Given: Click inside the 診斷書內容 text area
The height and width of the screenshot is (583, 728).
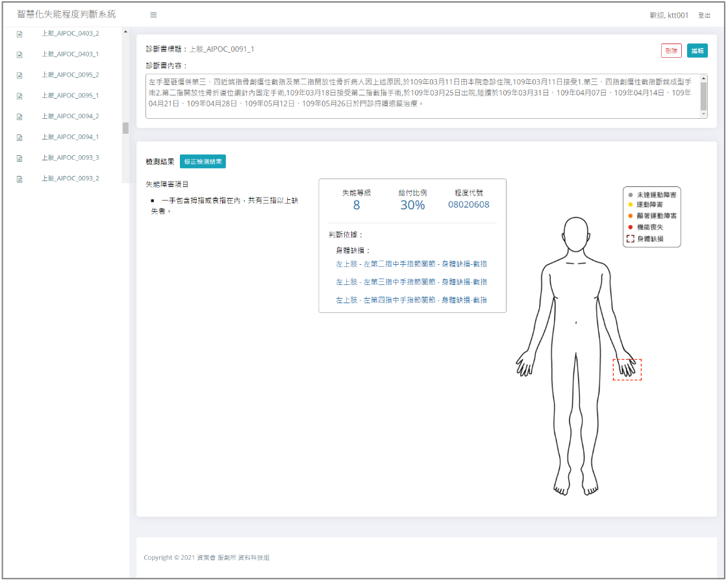Looking at the screenshot, I should coord(422,96).
